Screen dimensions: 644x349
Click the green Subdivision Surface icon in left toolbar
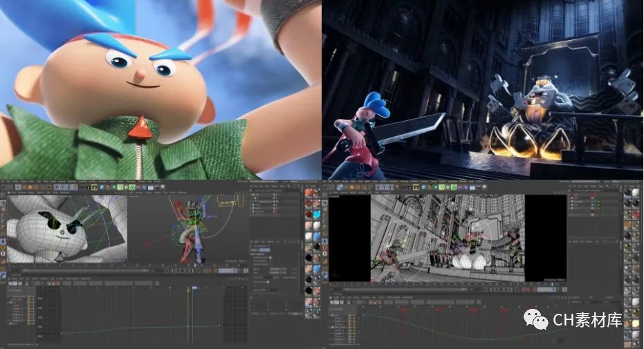[x=120, y=187]
